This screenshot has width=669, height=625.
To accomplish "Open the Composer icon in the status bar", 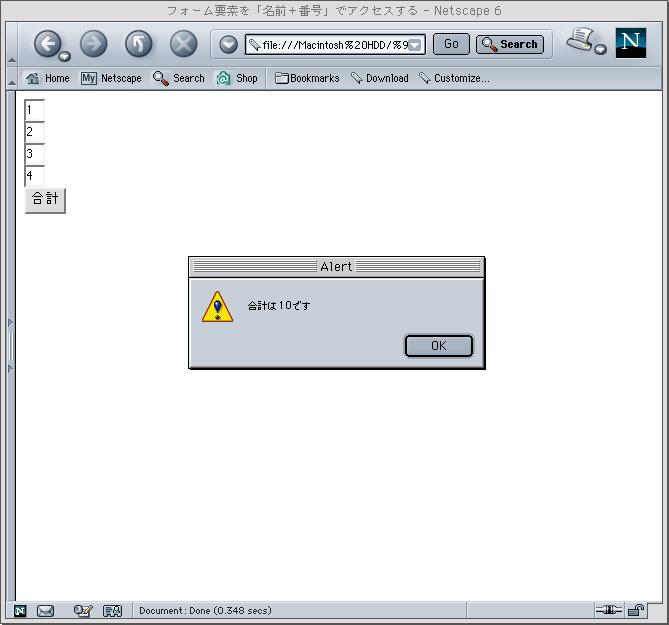I will [x=83, y=611].
